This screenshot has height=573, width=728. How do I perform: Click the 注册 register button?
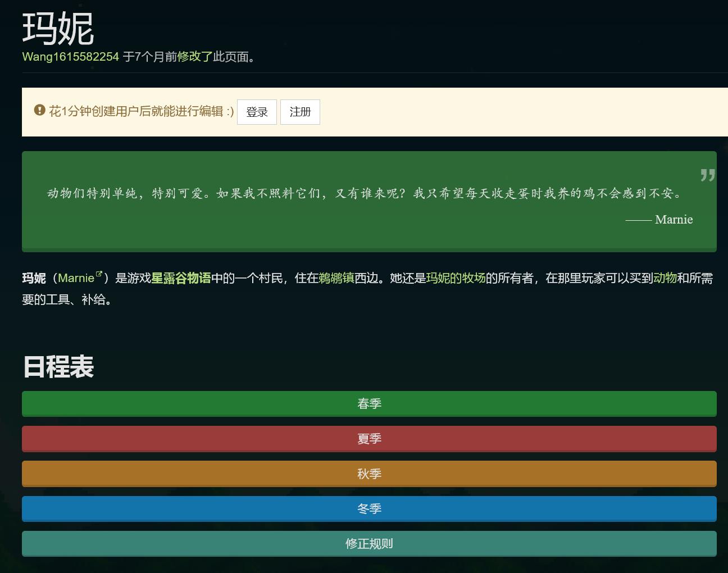(300, 112)
